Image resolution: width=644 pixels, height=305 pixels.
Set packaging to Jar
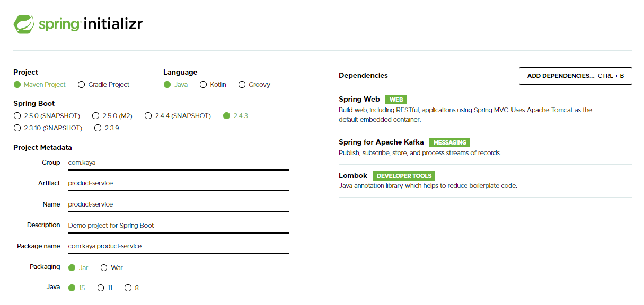pos(78,268)
